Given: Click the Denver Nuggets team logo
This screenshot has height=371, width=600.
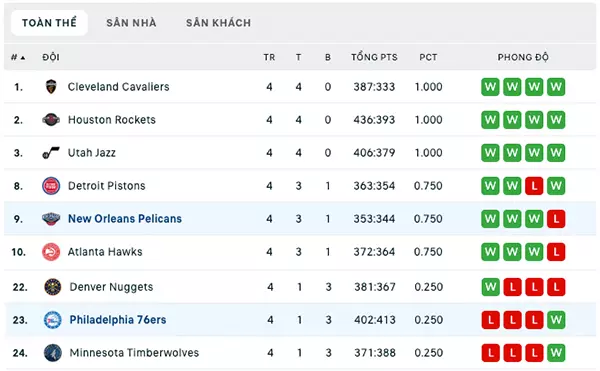Looking at the screenshot, I should pyautogui.click(x=52, y=287).
